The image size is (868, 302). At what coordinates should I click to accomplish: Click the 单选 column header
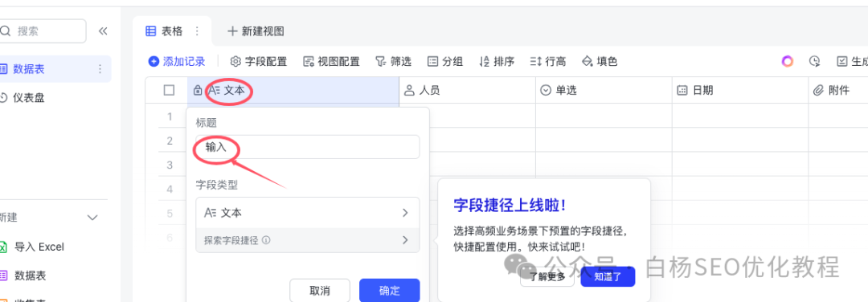coord(604,90)
